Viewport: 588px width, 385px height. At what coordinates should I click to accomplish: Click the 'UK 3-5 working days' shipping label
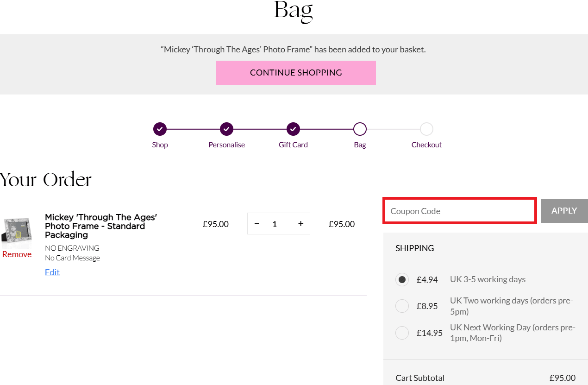(x=488, y=279)
